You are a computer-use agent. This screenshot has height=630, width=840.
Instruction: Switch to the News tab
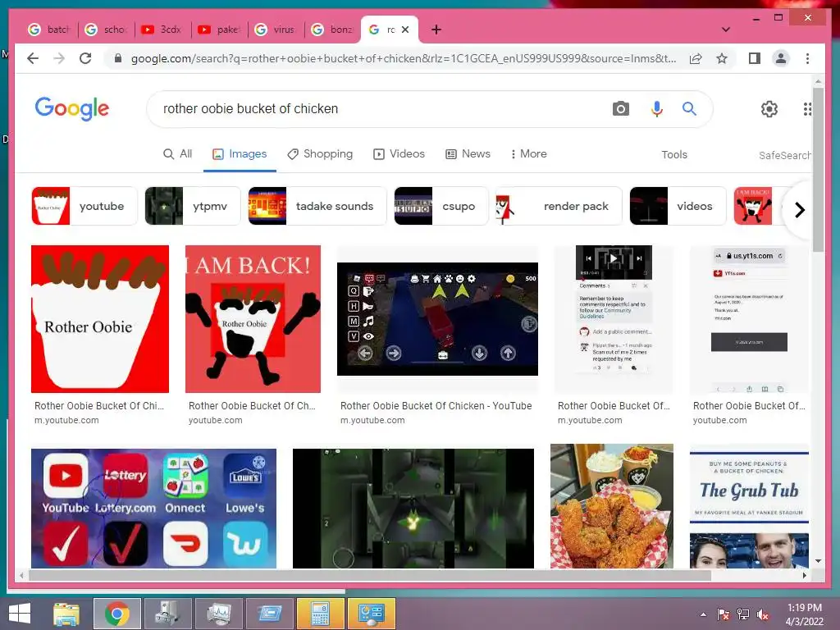pos(468,153)
